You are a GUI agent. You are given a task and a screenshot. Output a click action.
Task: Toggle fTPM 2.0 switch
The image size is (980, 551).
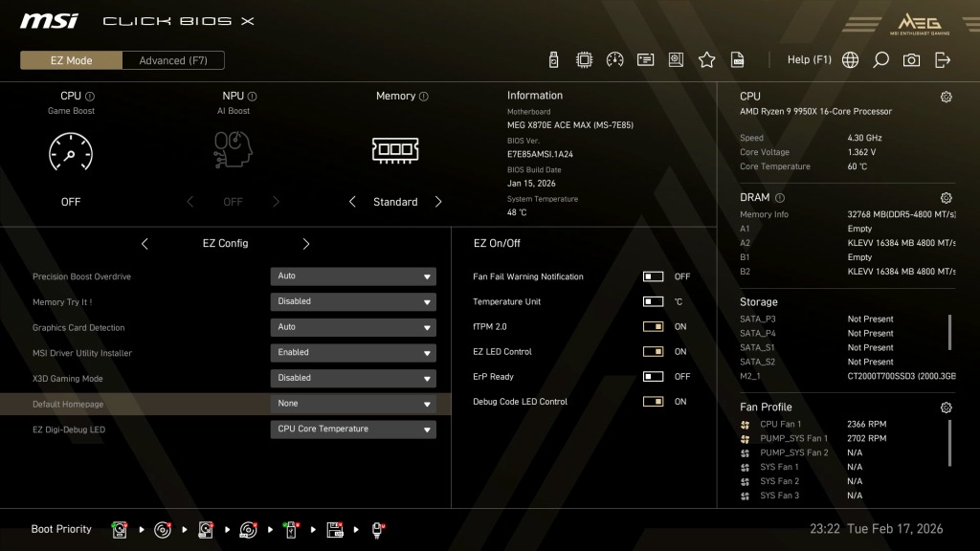pos(653,327)
